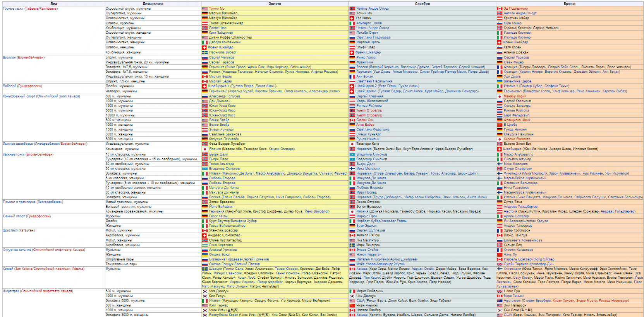Image resolution: width=644 pixels, height=317 pixels.
Task: Click the 'Малый трамплин, мужчины' cell
Action: point(153,202)
